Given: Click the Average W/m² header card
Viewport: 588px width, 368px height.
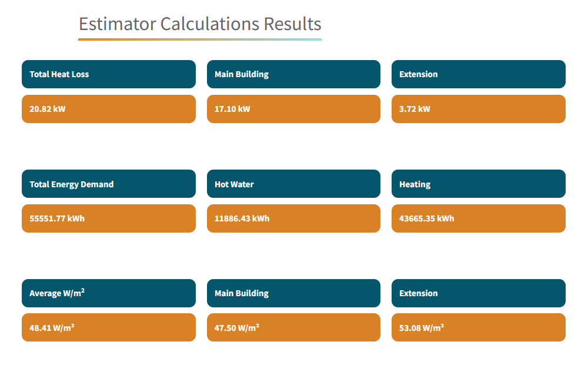Looking at the screenshot, I should (x=109, y=293).
